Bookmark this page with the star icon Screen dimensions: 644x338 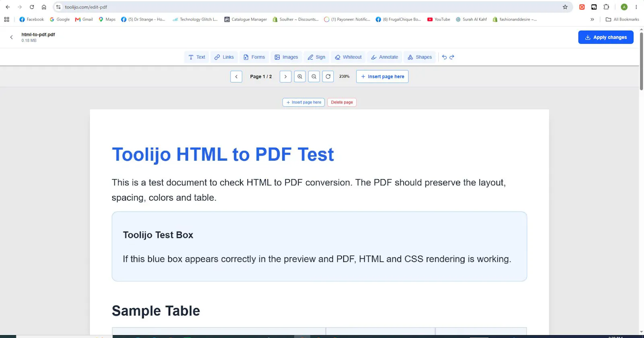[x=565, y=7]
